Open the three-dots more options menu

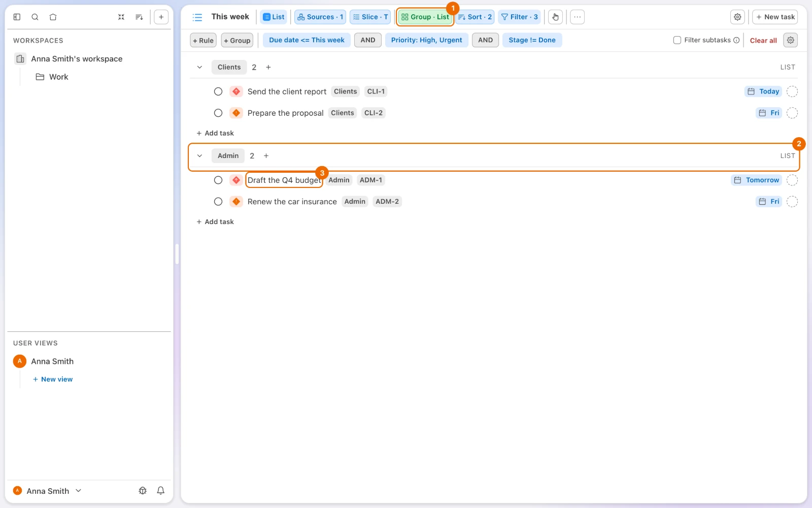(577, 17)
